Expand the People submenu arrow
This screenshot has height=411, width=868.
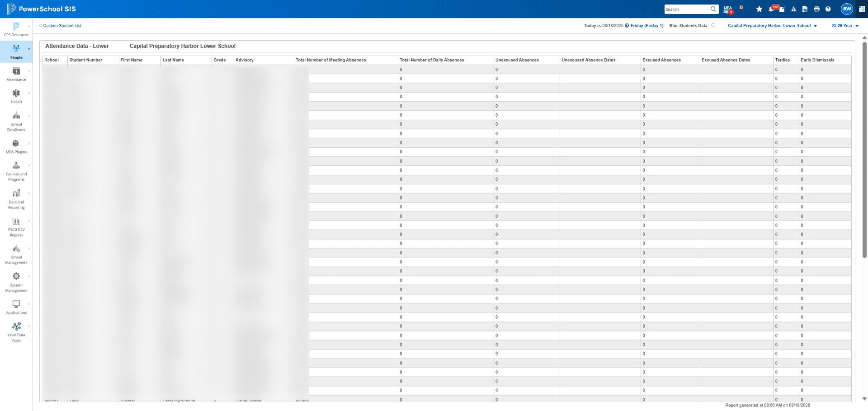(x=29, y=49)
